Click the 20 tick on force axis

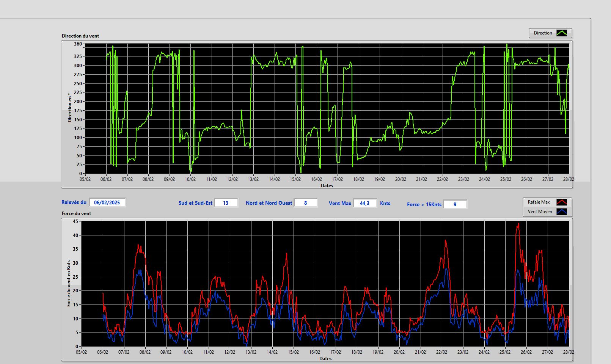(75, 291)
